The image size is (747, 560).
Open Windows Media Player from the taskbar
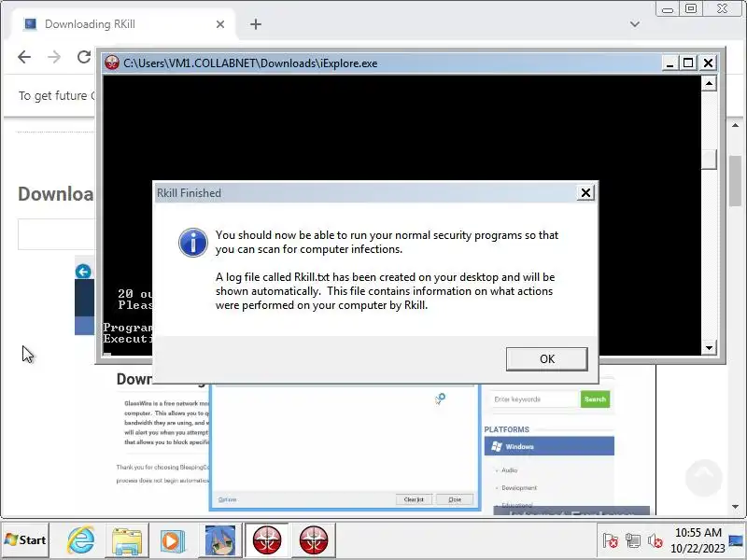coord(172,540)
